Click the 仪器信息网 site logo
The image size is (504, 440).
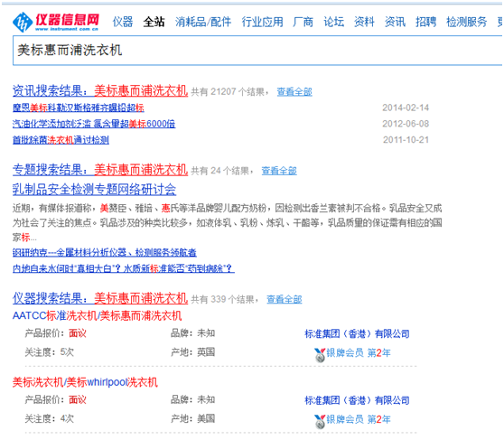click(x=56, y=22)
